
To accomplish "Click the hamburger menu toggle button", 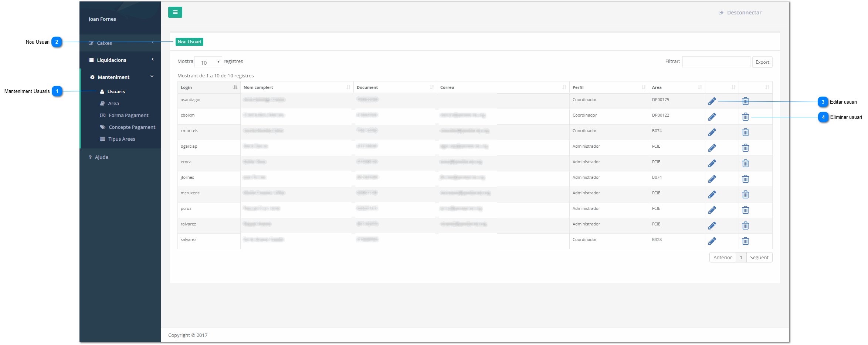I will coord(175,12).
